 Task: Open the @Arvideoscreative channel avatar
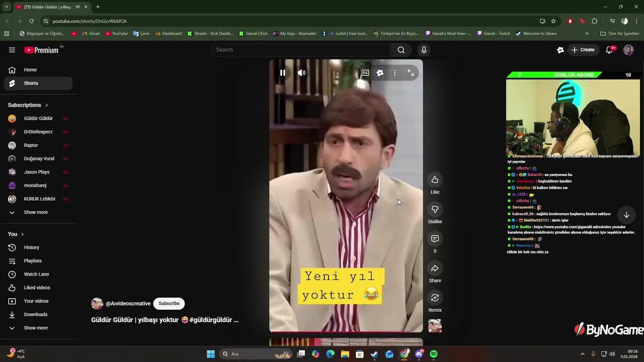[97, 304]
